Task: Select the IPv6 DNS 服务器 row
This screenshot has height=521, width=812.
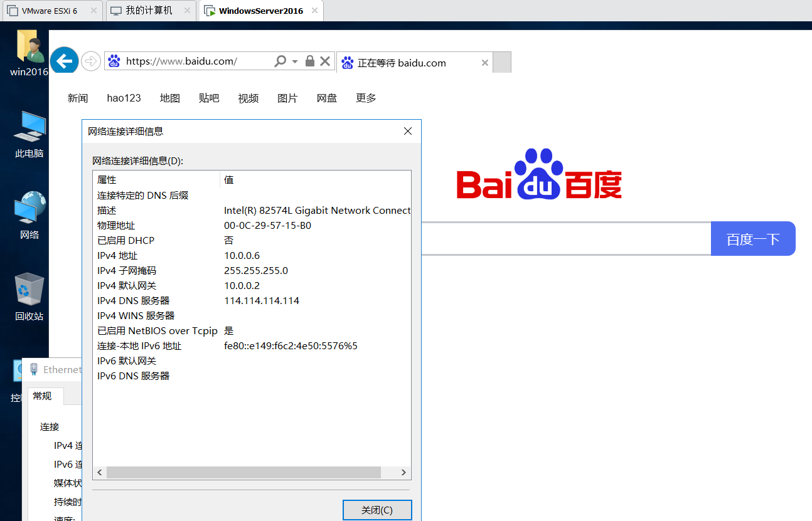Action: pos(252,376)
